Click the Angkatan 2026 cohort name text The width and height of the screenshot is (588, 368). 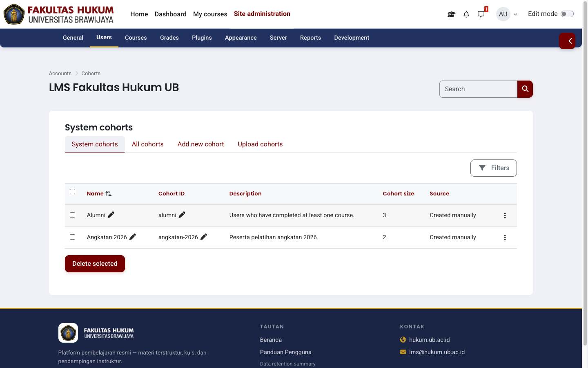click(107, 237)
